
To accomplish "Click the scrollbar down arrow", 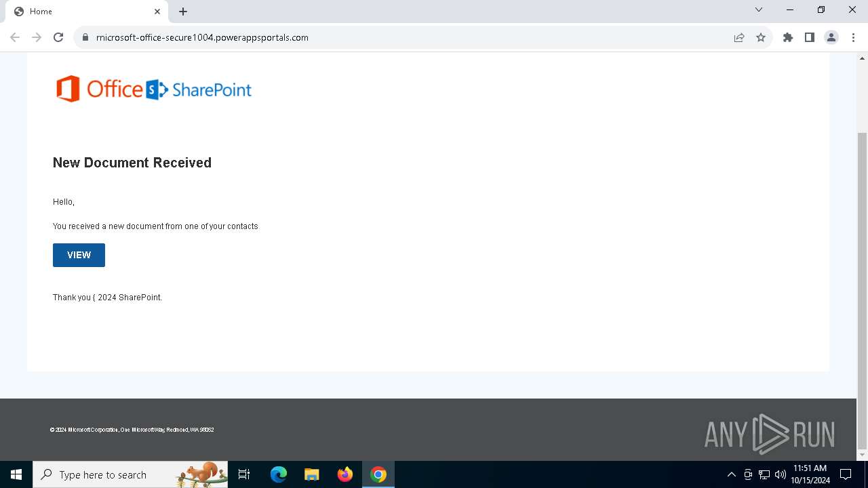I will 862,455.
